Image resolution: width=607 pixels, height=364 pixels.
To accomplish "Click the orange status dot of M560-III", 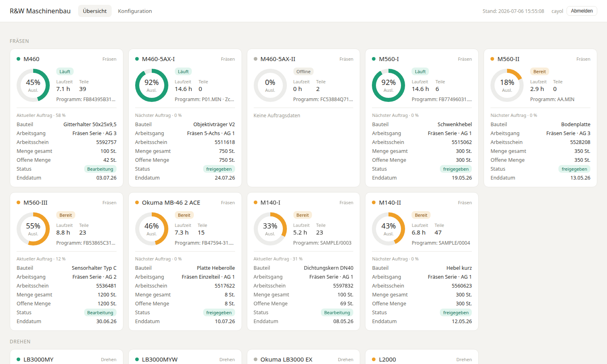I will (x=18, y=203).
